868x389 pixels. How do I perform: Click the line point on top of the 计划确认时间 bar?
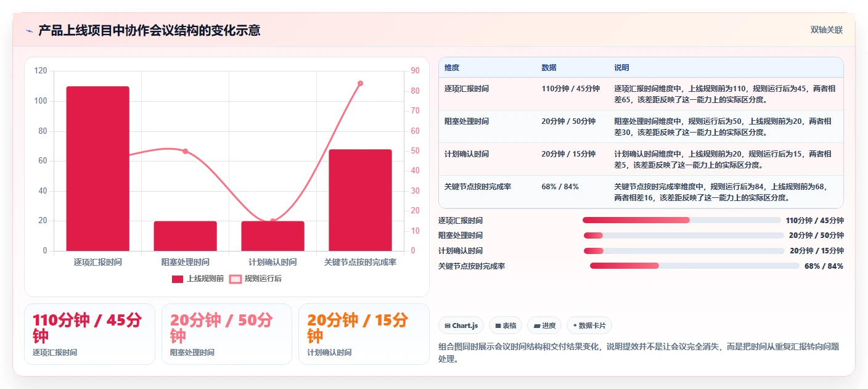(272, 221)
